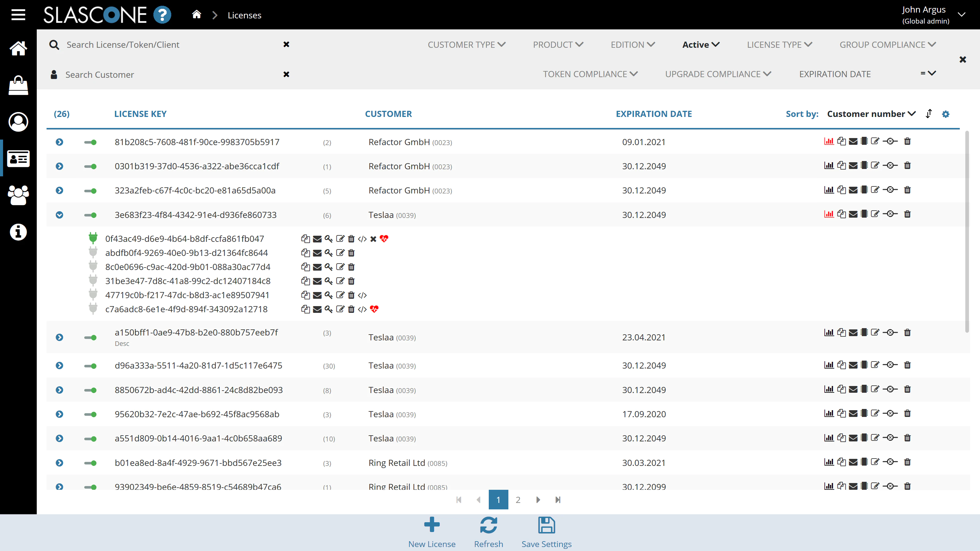The image size is (980, 551).
Task: Toggle active switch for license 3e683f23
Action: point(90,215)
